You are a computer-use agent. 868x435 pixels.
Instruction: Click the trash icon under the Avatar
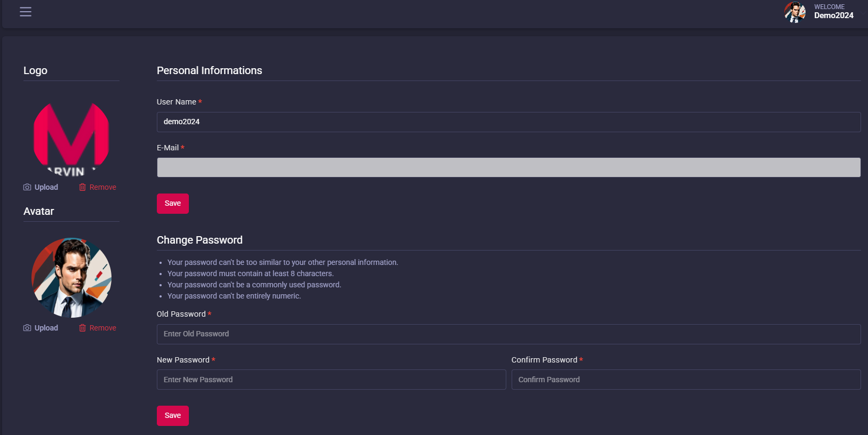(83, 328)
